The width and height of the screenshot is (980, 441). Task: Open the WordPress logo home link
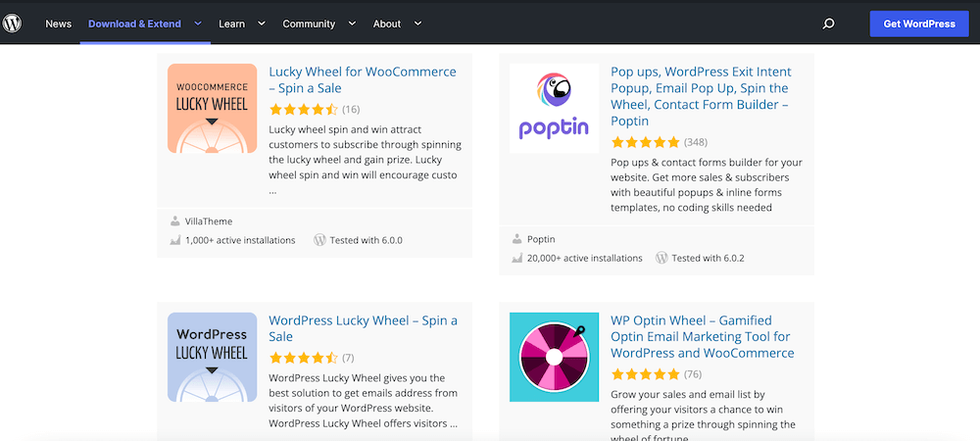(x=12, y=24)
